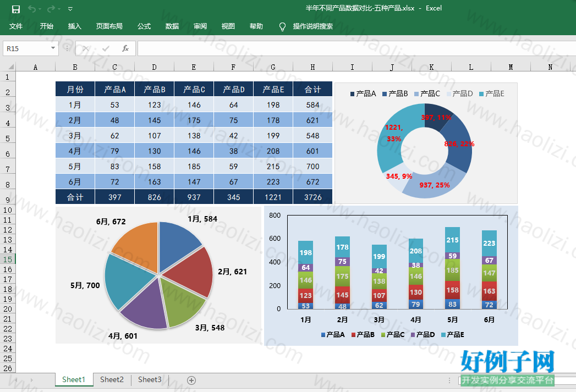Click the 合计 header cell in column H

click(x=312, y=89)
